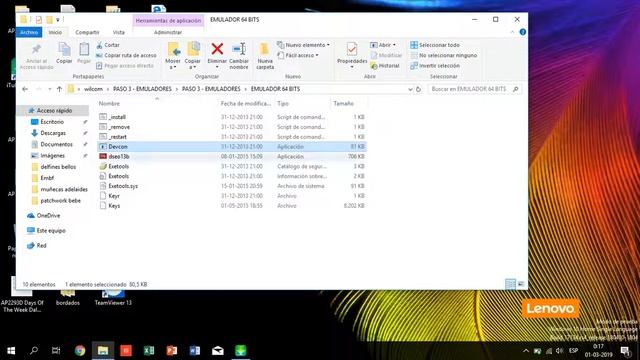Open the Copiar a dropdown
Viewport: 640px width, 360px height.
[193, 56]
